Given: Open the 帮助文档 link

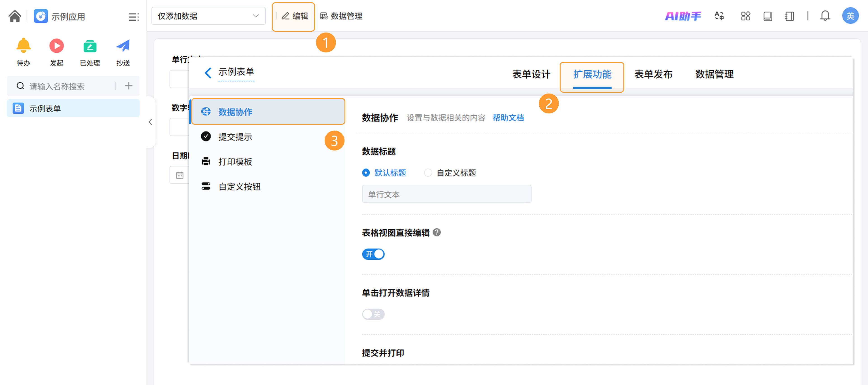Looking at the screenshot, I should 508,118.
